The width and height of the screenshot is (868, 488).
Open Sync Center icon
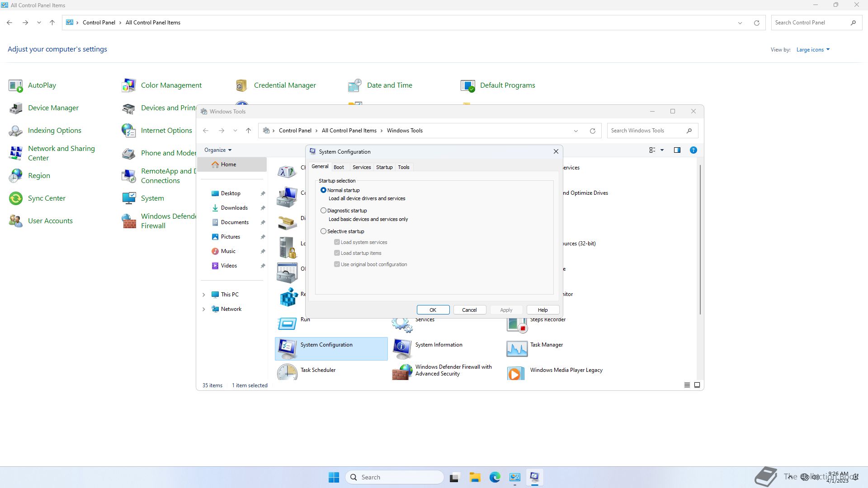[16, 198]
